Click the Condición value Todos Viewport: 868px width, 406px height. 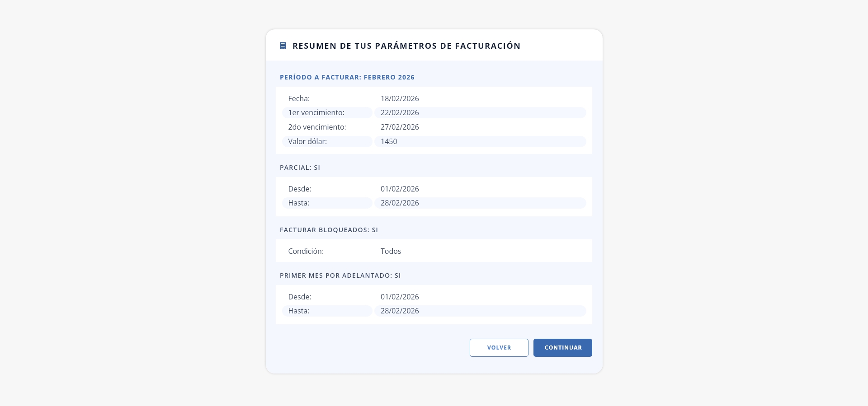pyautogui.click(x=391, y=251)
